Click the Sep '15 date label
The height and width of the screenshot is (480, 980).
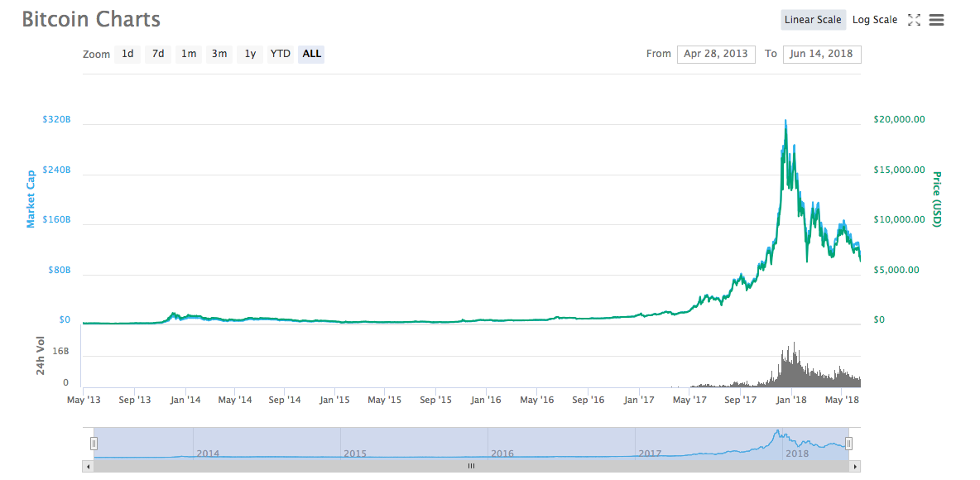coord(436,399)
